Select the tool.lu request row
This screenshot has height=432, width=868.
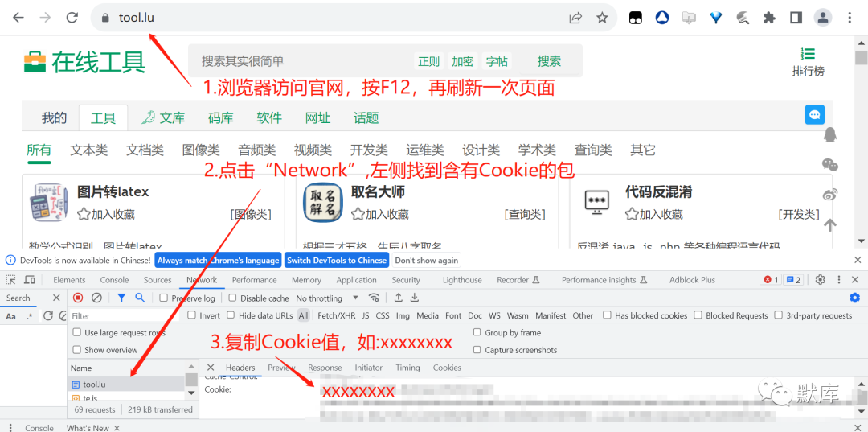tap(126, 384)
